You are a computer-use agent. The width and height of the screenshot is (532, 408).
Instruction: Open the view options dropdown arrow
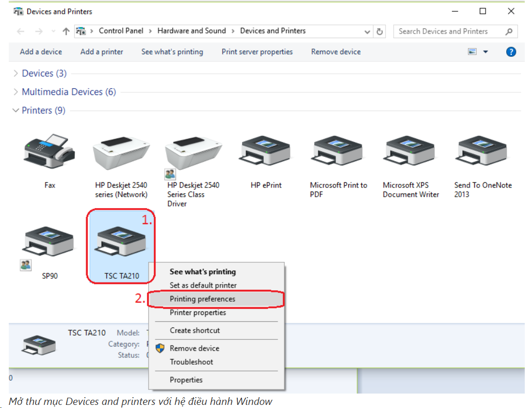(x=485, y=52)
